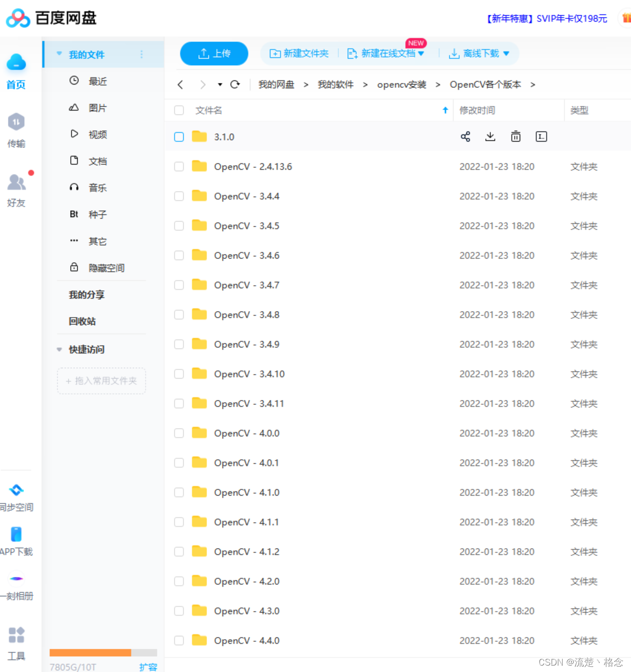Click 类型 column header
The width and height of the screenshot is (631, 672).
coord(579,110)
